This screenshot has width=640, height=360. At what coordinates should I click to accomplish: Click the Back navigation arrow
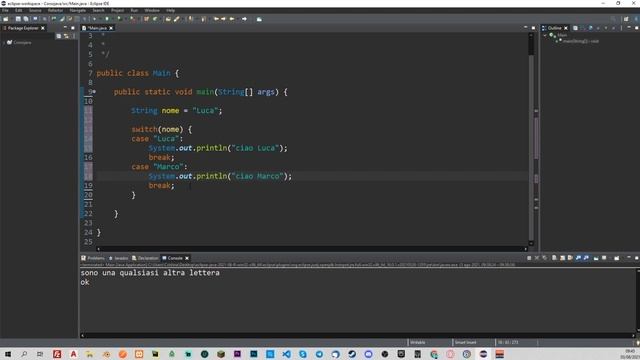point(232,19)
